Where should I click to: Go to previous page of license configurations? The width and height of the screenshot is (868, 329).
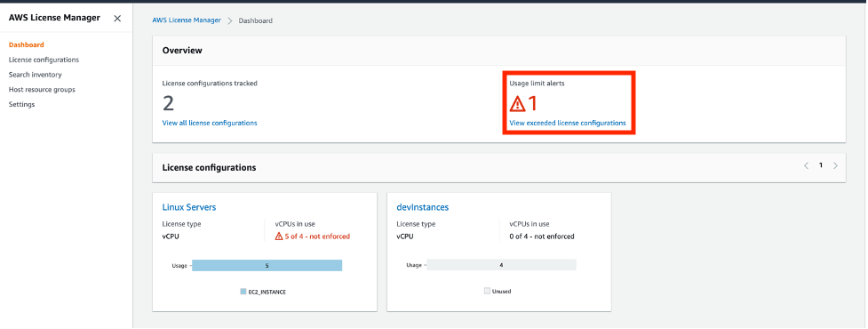806,165
